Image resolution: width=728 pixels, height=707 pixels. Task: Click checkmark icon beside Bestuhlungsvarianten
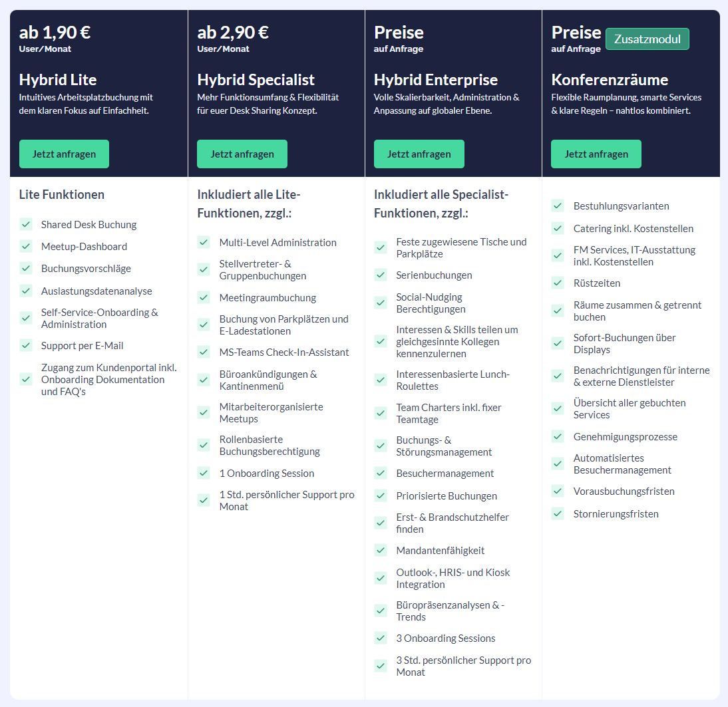(558, 206)
